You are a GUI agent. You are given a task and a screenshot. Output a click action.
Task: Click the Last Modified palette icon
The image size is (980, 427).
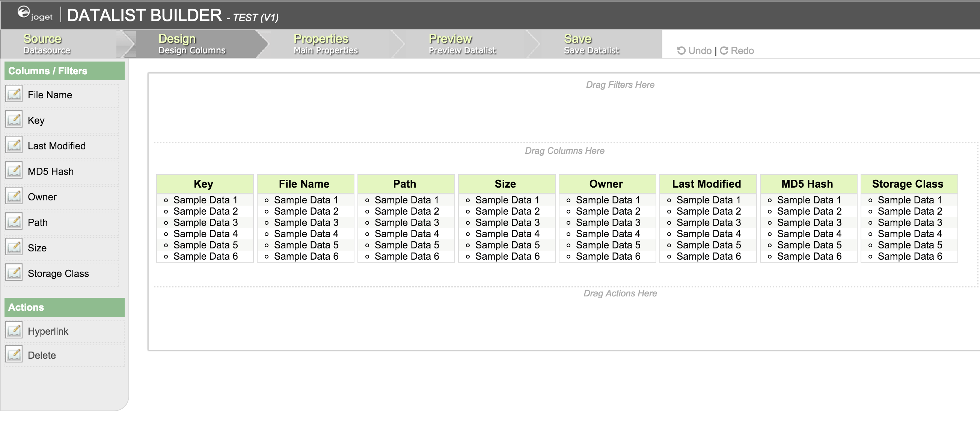click(14, 145)
